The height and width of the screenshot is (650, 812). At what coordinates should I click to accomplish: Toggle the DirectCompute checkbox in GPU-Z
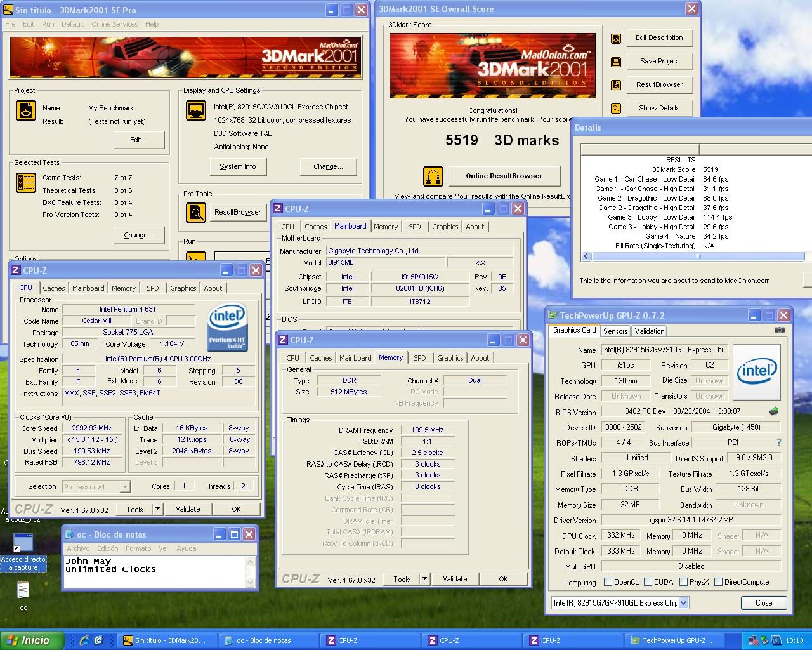point(719,582)
